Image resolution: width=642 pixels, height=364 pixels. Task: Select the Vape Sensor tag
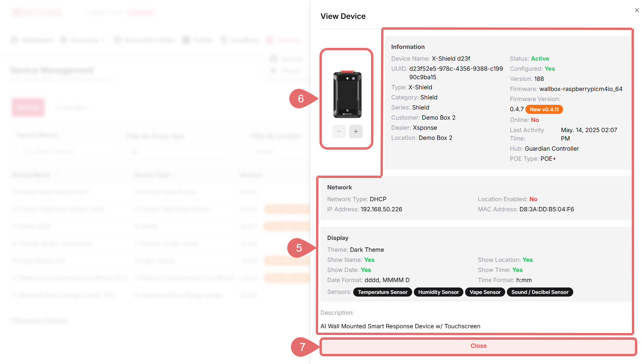pyautogui.click(x=485, y=292)
